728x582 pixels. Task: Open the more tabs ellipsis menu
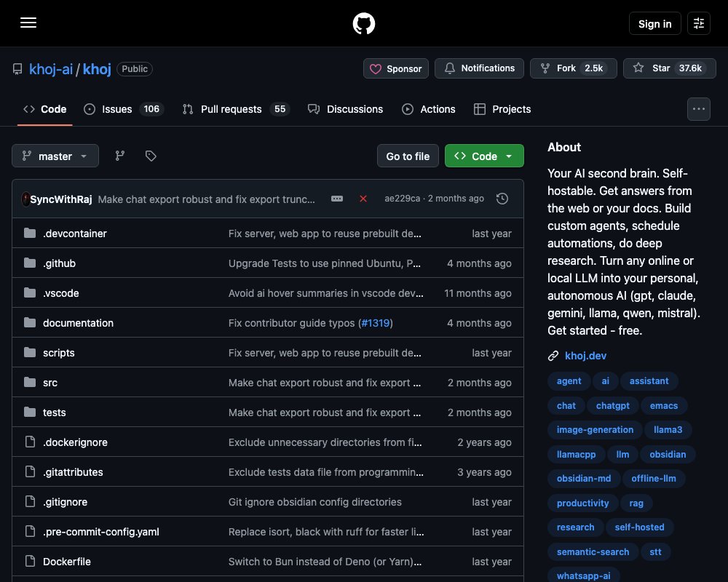[699, 109]
